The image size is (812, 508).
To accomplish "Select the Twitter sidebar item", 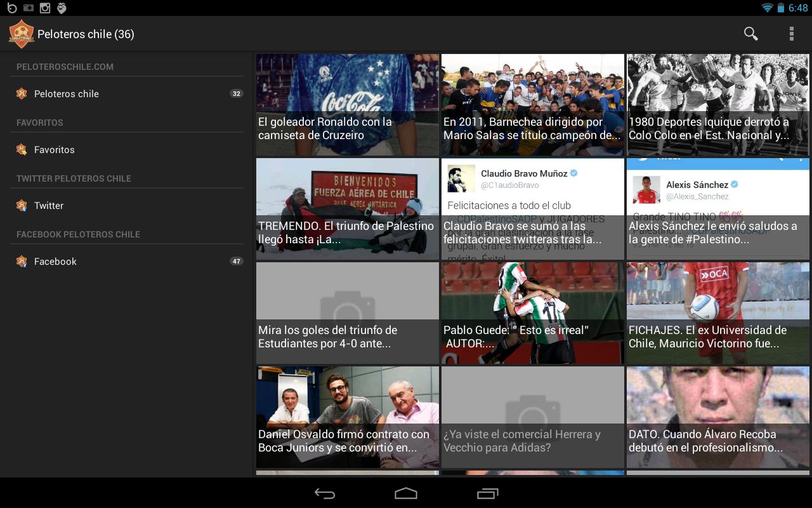I will 127,205.
